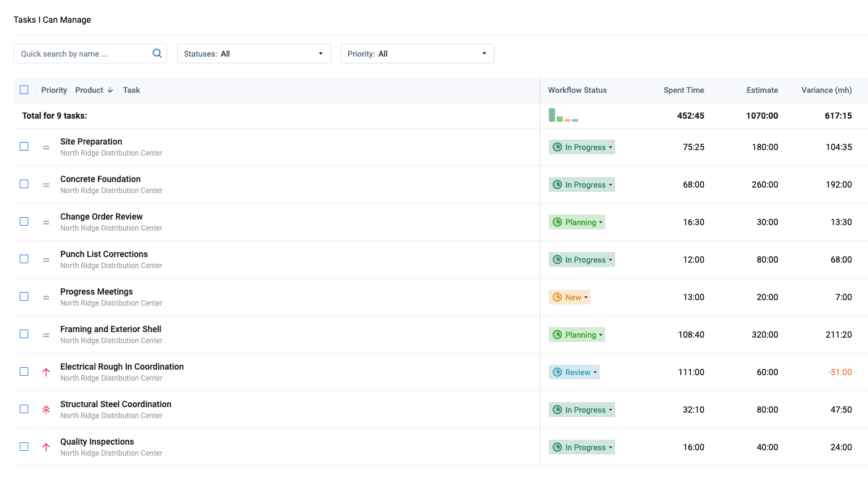Open status dropdown for Concrete Foundation
Image resolution: width=868 pixels, height=492 pixels.
[x=582, y=185]
